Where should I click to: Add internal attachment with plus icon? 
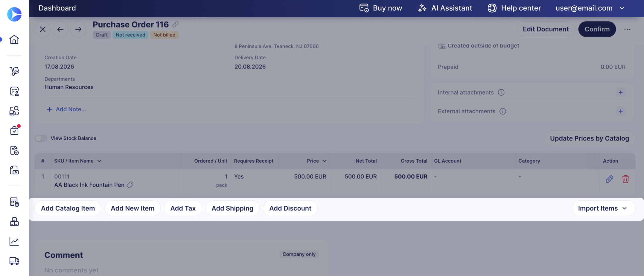pos(621,92)
